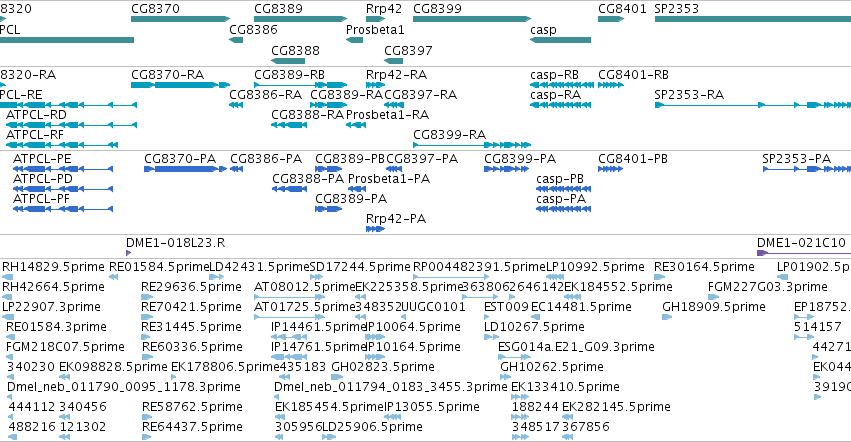Select the CG8401-RB transcript label

[633, 74]
